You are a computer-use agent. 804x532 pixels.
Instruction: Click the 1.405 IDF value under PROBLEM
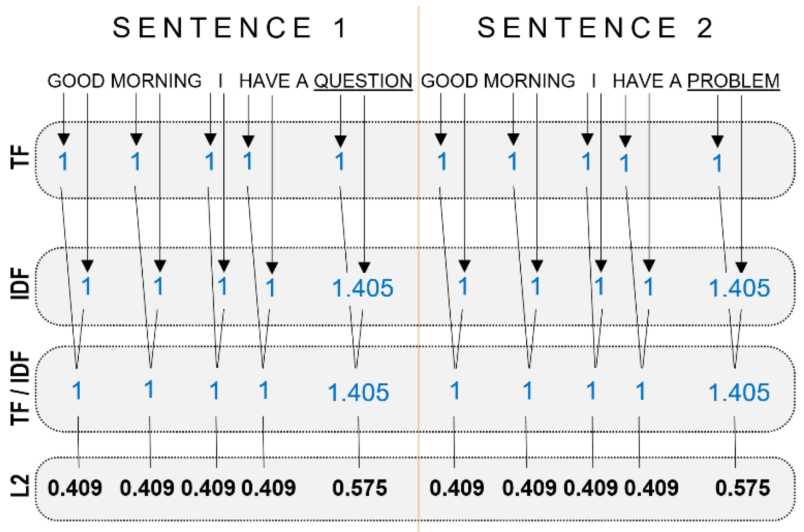tap(739, 288)
